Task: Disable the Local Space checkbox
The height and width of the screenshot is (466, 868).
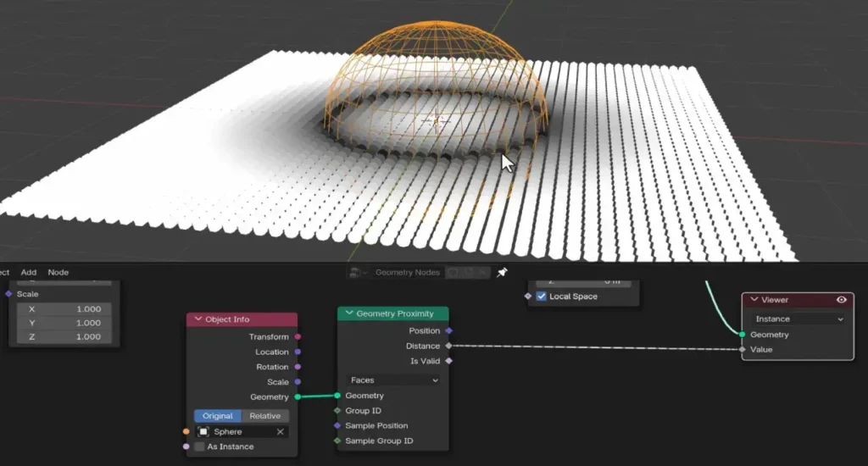Action: point(542,297)
